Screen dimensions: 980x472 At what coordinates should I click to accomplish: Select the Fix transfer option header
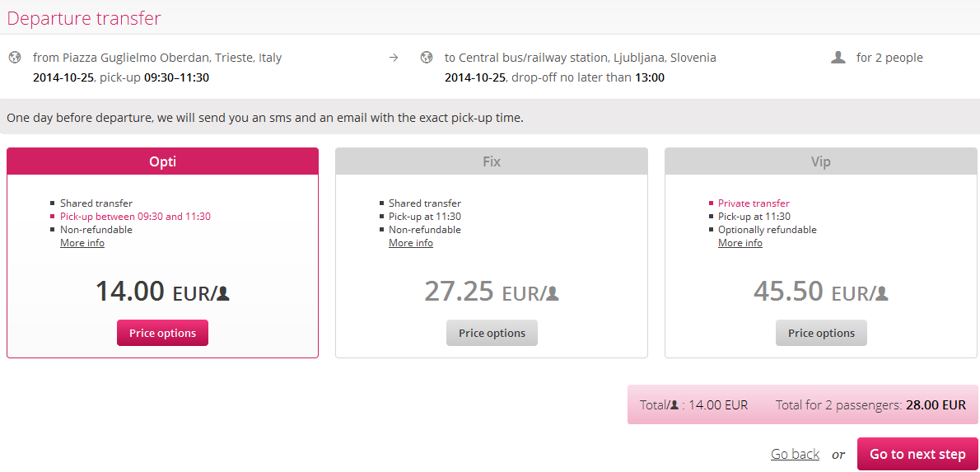(x=492, y=161)
